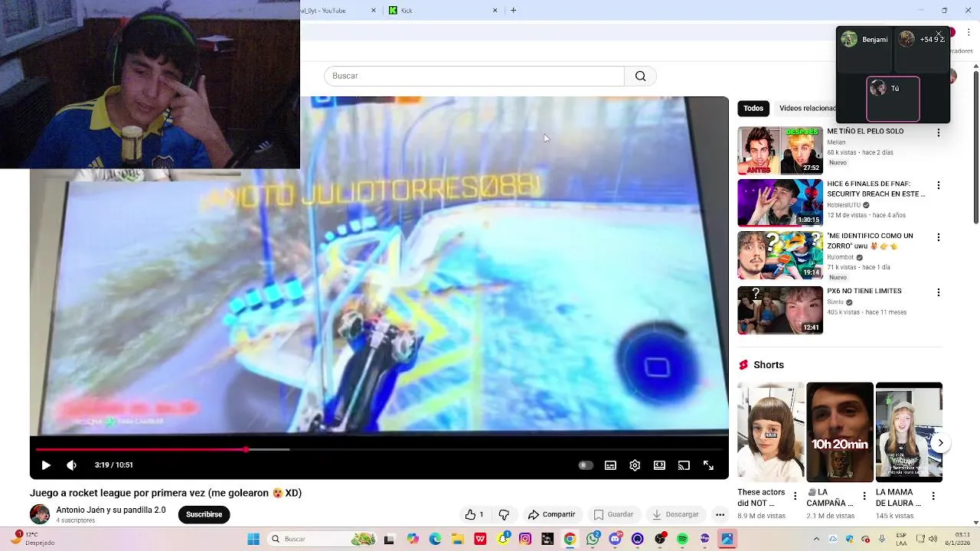Image resolution: width=980 pixels, height=551 pixels.
Task: Open channel name Antonio Jaén y su pandilla 2.0
Action: click(110, 510)
